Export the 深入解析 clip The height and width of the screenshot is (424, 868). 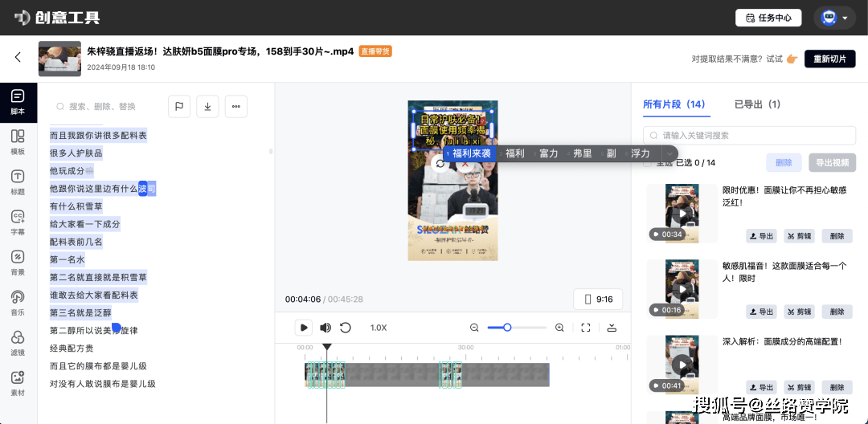click(x=761, y=388)
